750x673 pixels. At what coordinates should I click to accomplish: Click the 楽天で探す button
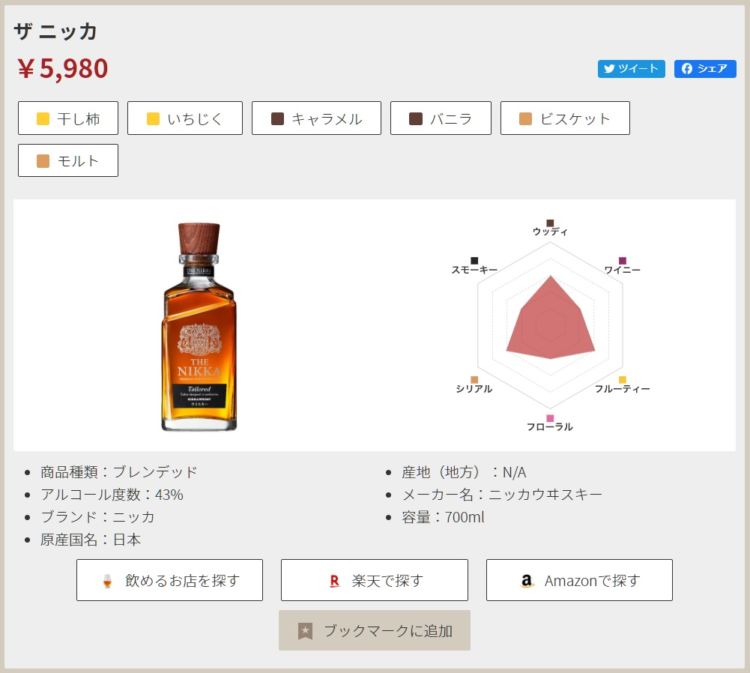coord(375,580)
